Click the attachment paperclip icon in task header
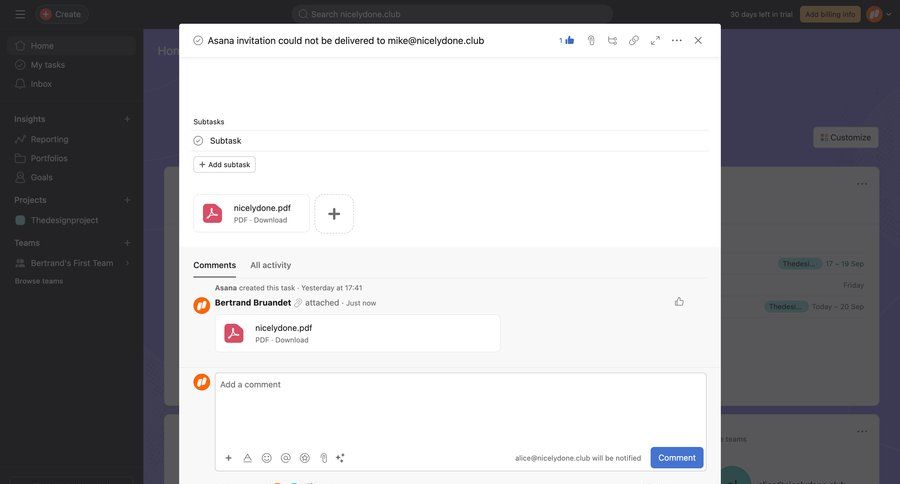 click(591, 40)
